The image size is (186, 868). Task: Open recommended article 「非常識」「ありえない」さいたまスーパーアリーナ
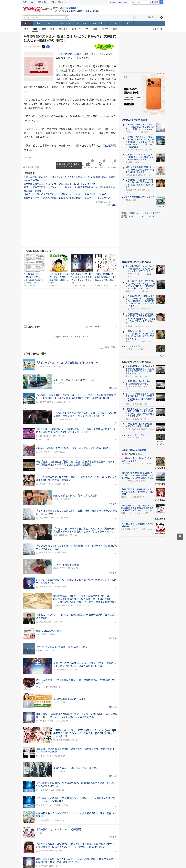[76, 396]
